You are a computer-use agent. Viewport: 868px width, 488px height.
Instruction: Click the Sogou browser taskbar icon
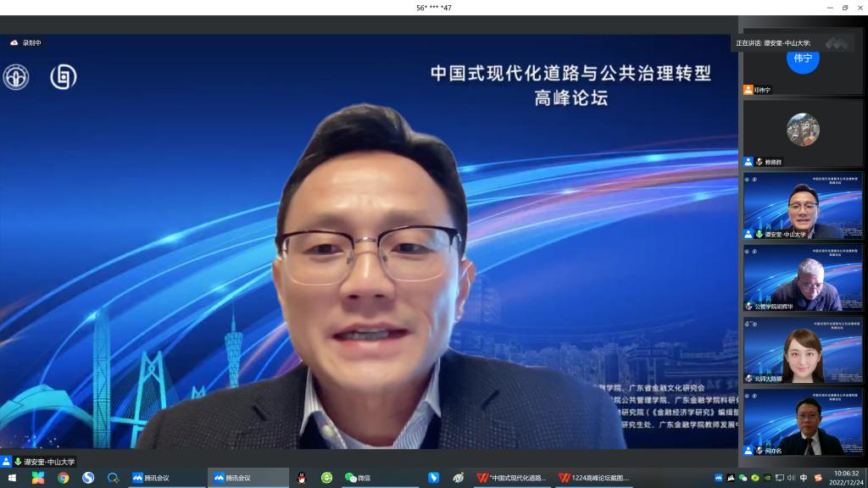88,478
